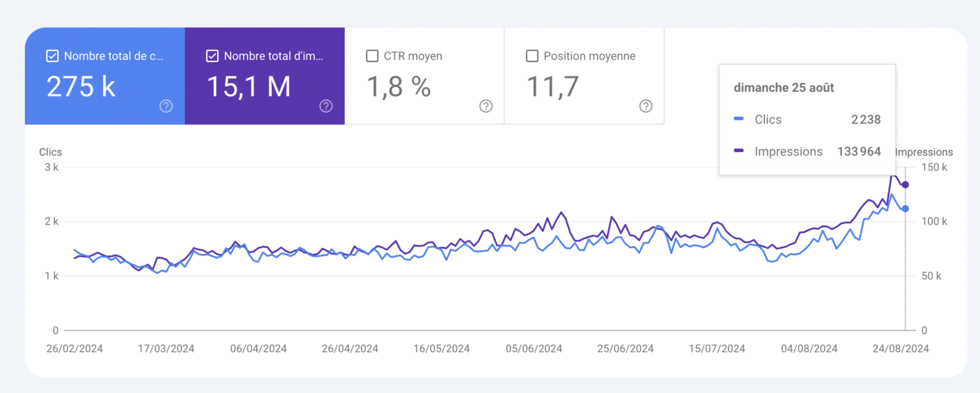Open help tooltip for Nombre total d'impressions
This screenshot has height=393, width=980.
coord(326,106)
